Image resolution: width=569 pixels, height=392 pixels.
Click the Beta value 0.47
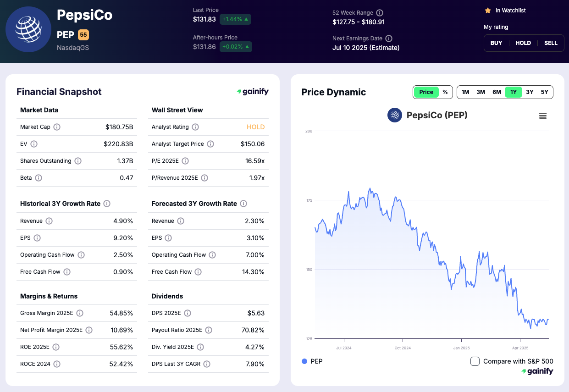coord(126,178)
